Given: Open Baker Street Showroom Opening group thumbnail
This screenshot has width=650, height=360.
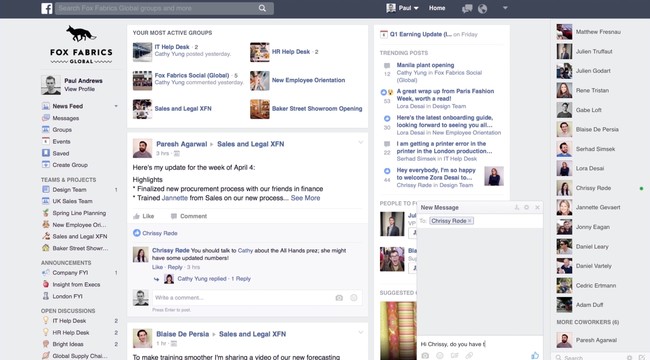Looking at the screenshot, I should (260, 109).
